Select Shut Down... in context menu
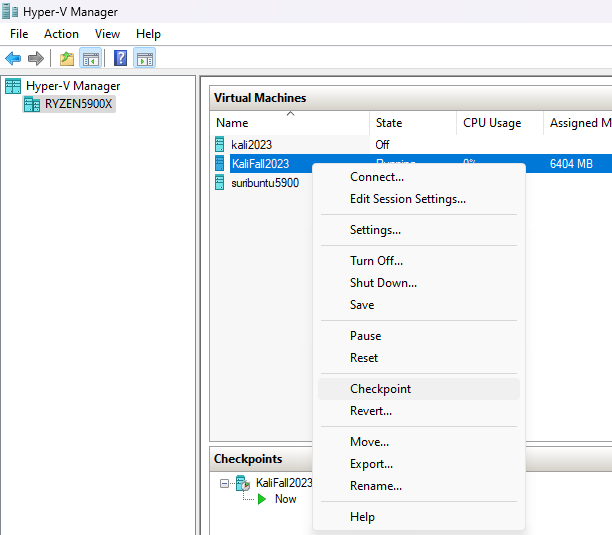 [x=419, y=283]
